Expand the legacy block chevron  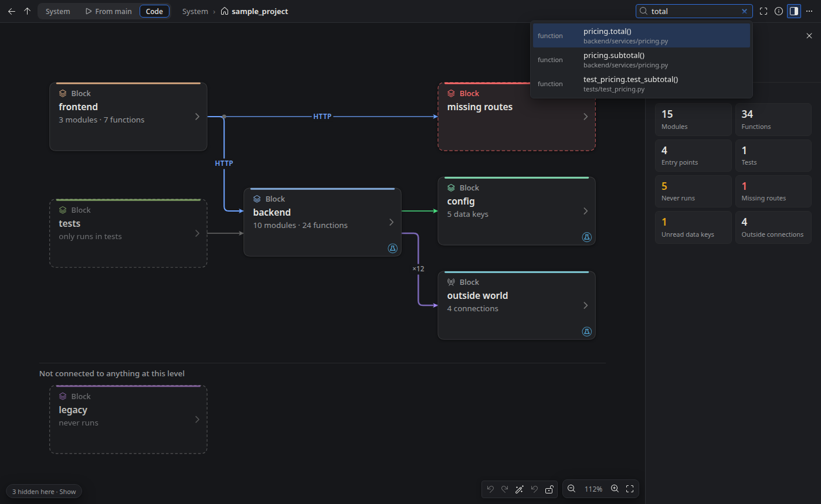tap(198, 420)
